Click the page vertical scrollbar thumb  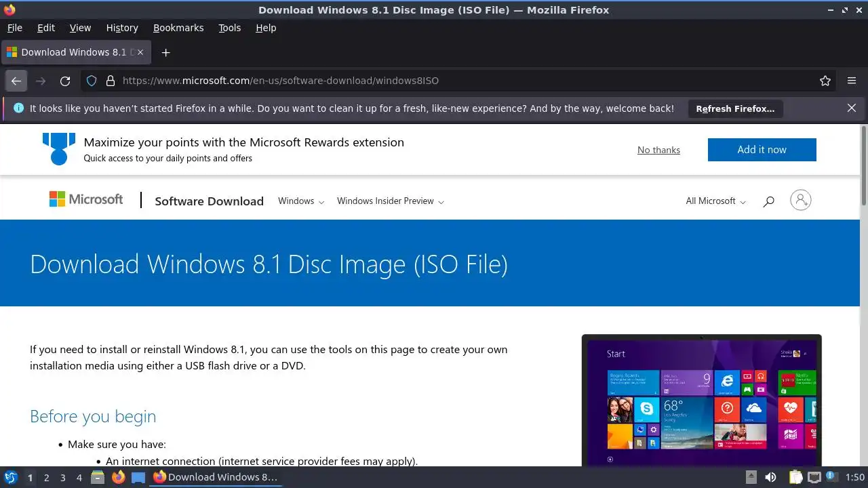click(863, 165)
